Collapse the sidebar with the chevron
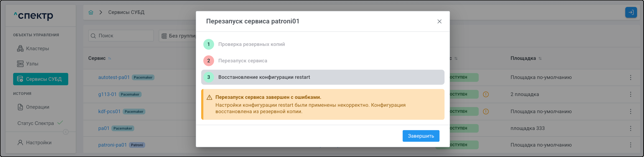 66,132
